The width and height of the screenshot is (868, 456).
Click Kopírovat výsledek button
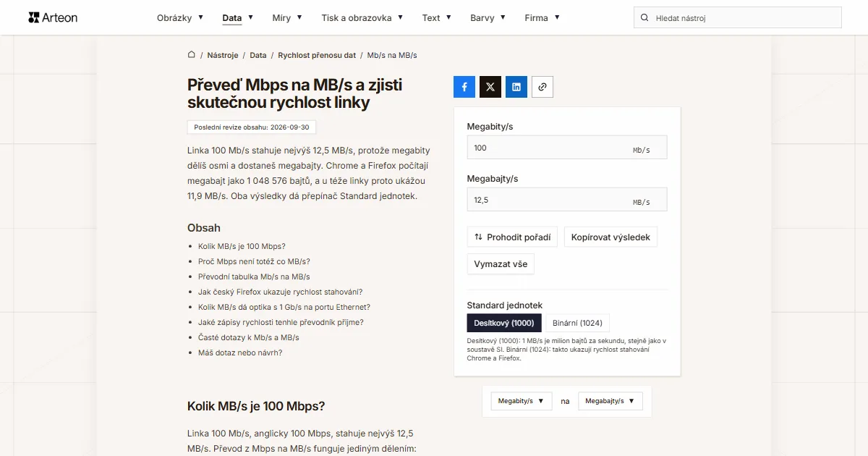coord(610,237)
